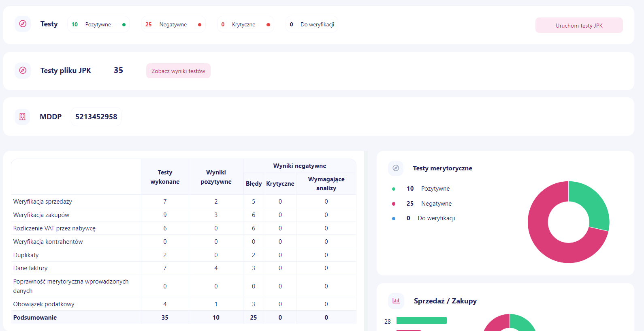Click the Krytyczne column header in the table
The height and width of the screenshot is (331, 644).
click(280, 184)
